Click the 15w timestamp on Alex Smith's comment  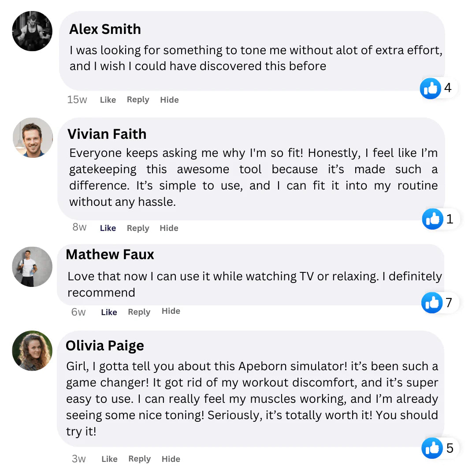(77, 100)
